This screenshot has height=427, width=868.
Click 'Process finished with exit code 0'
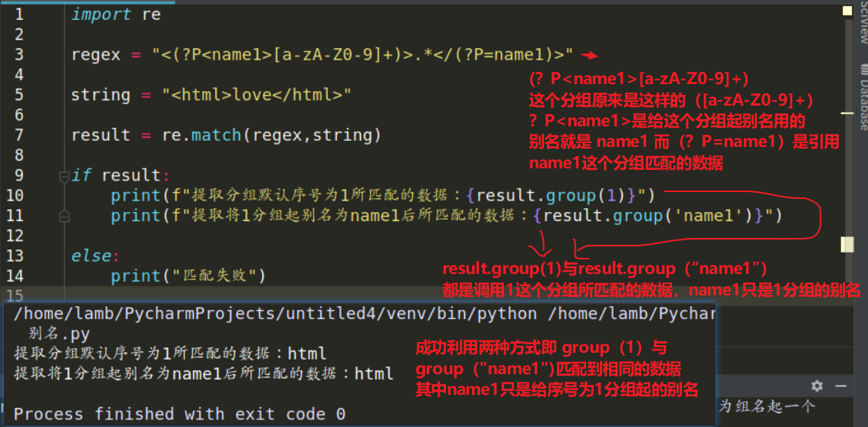point(179,414)
